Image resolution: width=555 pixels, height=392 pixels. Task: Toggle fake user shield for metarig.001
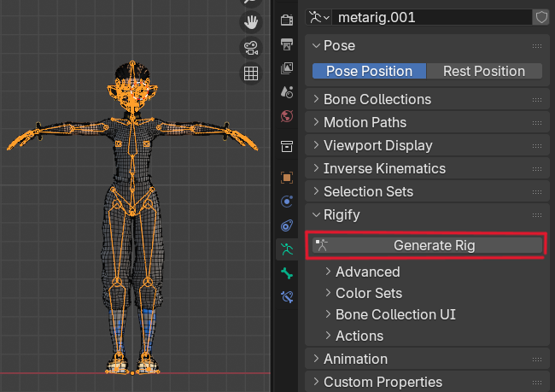click(540, 17)
